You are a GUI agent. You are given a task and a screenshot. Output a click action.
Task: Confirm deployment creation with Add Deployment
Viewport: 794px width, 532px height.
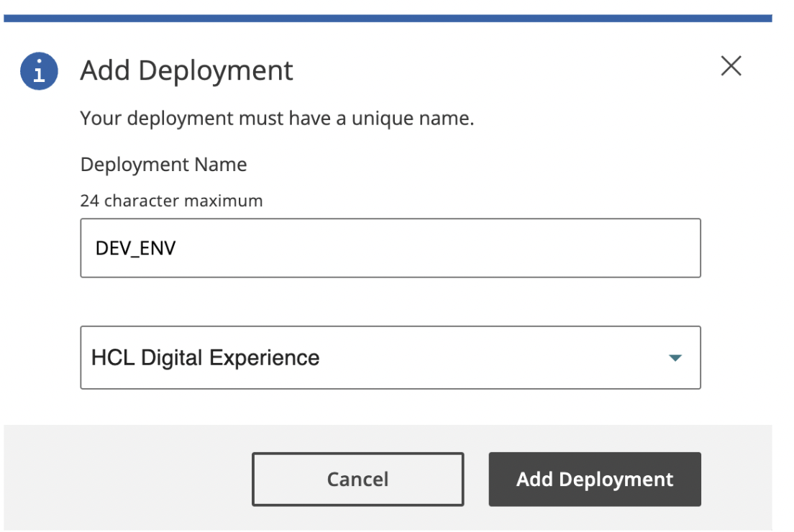[x=595, y=479]
